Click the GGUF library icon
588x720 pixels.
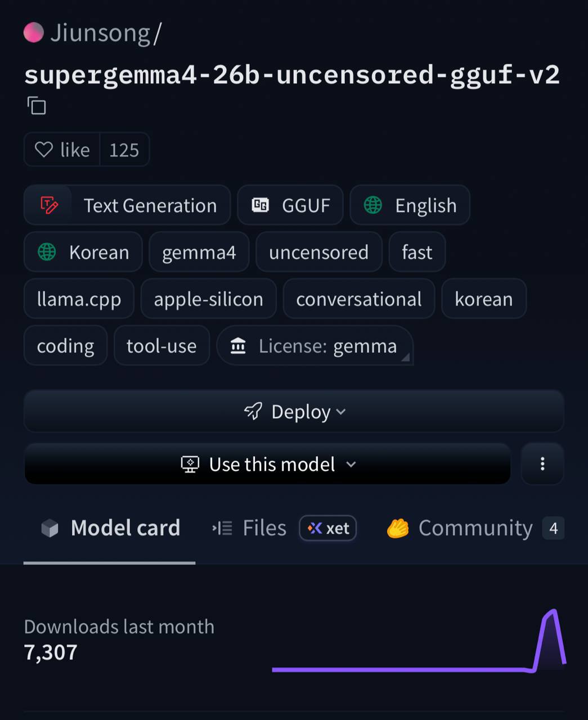pyautogui.click(x=260, y=205)
